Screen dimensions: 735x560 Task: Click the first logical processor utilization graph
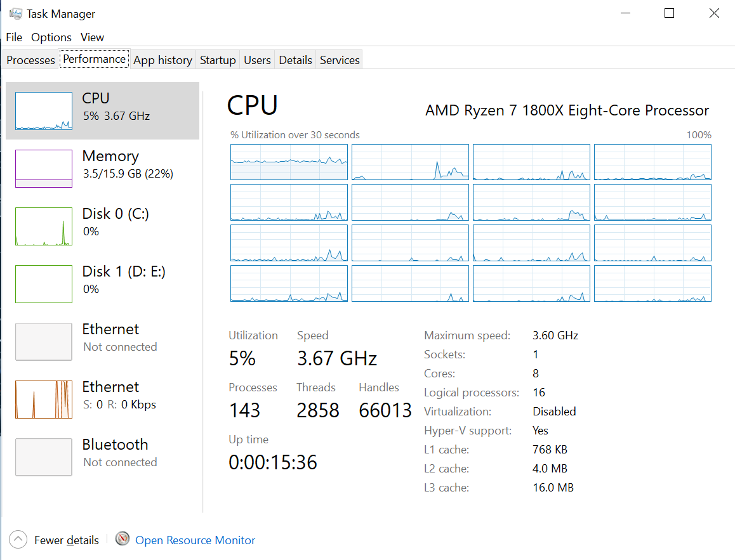[289, 162]
